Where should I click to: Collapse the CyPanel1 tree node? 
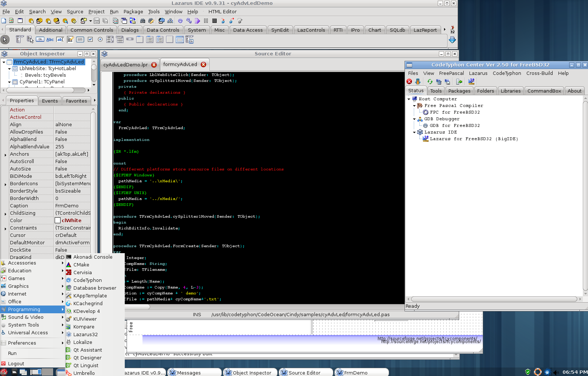pos(9,82)
